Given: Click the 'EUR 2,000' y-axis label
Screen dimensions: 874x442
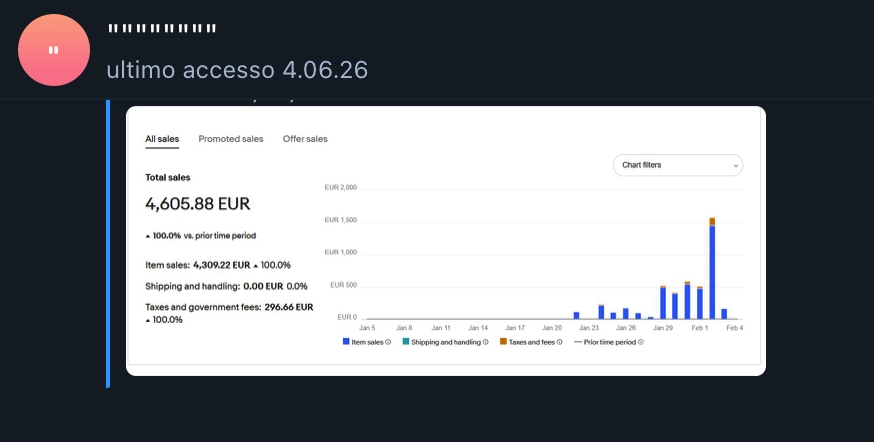Looking at the screenshot, I should point(341,188).
